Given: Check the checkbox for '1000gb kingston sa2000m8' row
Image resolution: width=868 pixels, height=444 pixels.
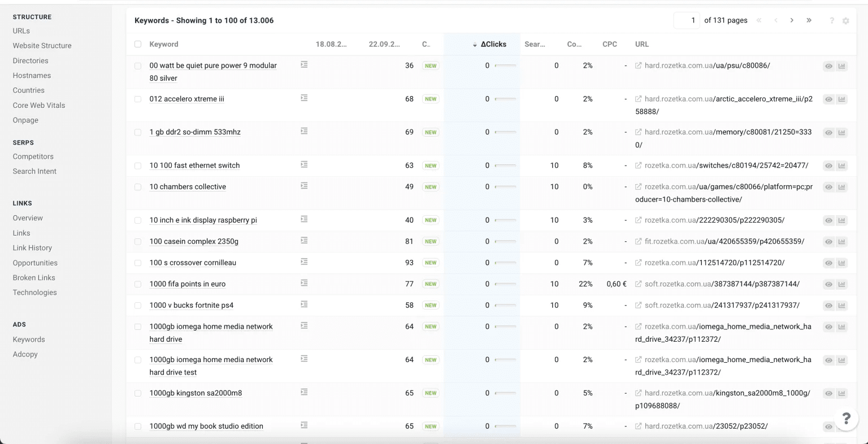Looking at the screenshot, I should point(138,393).
